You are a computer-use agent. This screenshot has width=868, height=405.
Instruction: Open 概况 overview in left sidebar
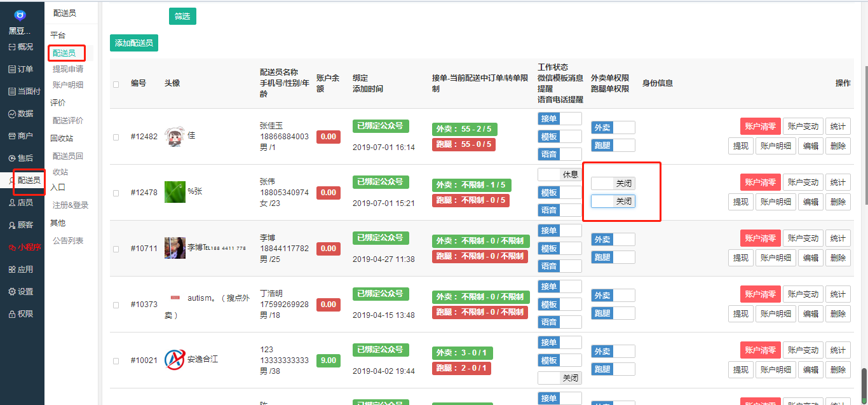pyautogui.click(x=21, y=47)
